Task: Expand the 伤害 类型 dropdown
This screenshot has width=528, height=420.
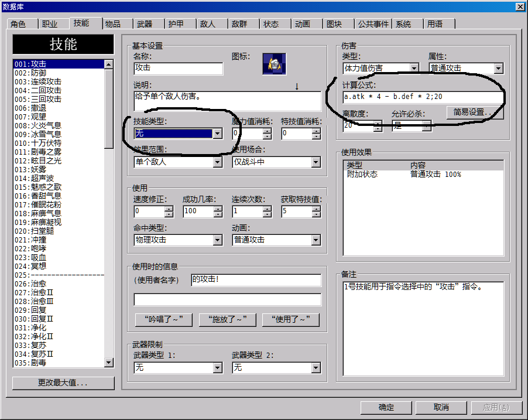Action: point(414,69)
